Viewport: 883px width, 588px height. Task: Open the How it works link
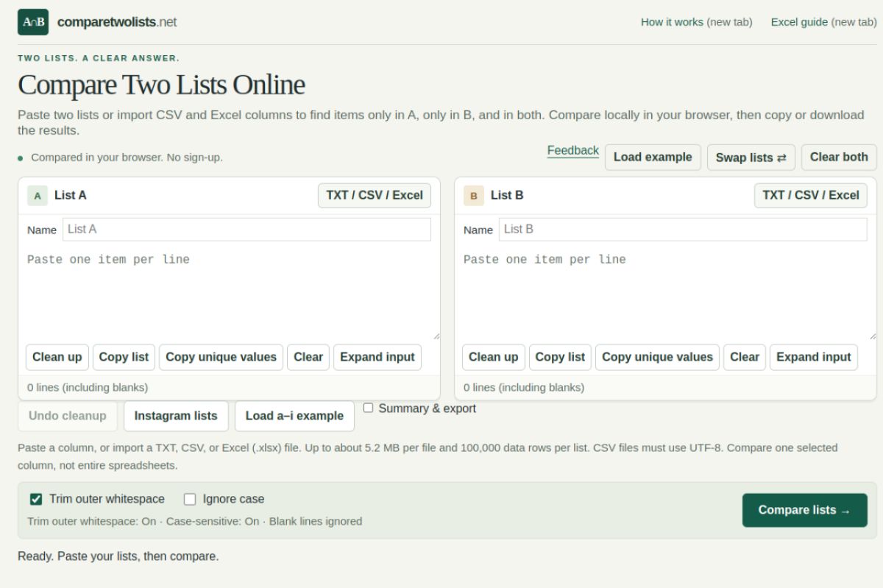(x=696, y=22)
